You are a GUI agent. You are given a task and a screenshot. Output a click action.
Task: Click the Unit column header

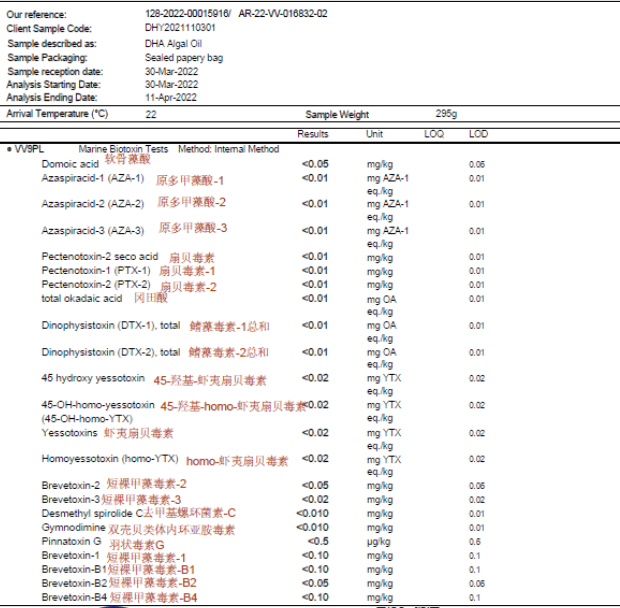[375, 134]
